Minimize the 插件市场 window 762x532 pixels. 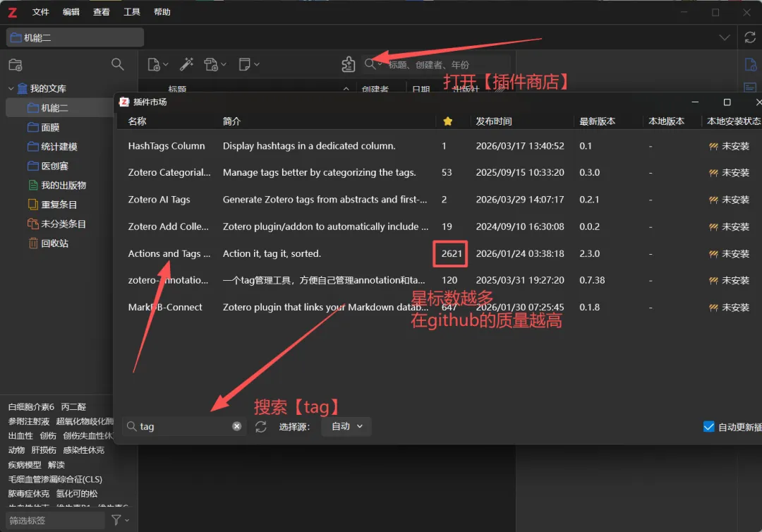coord(695,102)
